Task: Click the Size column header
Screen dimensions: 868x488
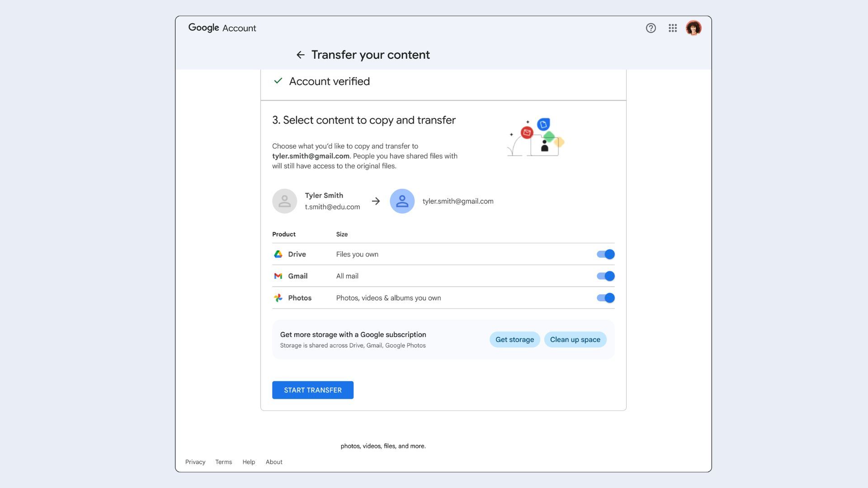Action: (342, 234)
